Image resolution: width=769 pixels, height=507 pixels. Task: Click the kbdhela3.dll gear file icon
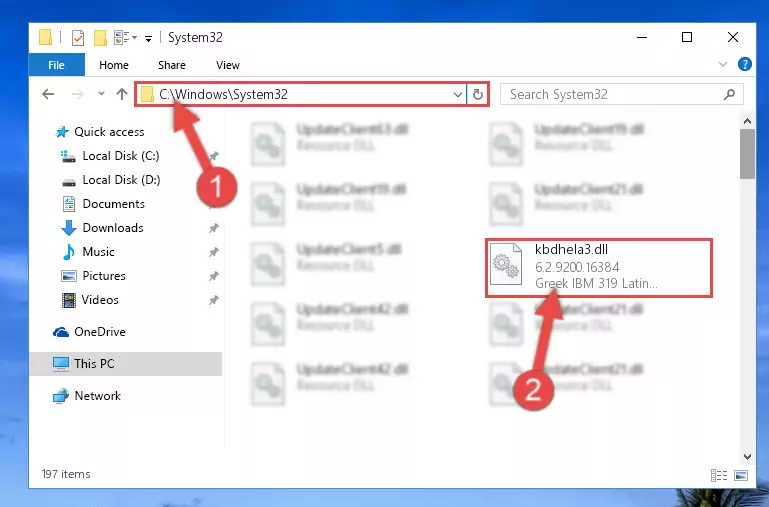506,264
